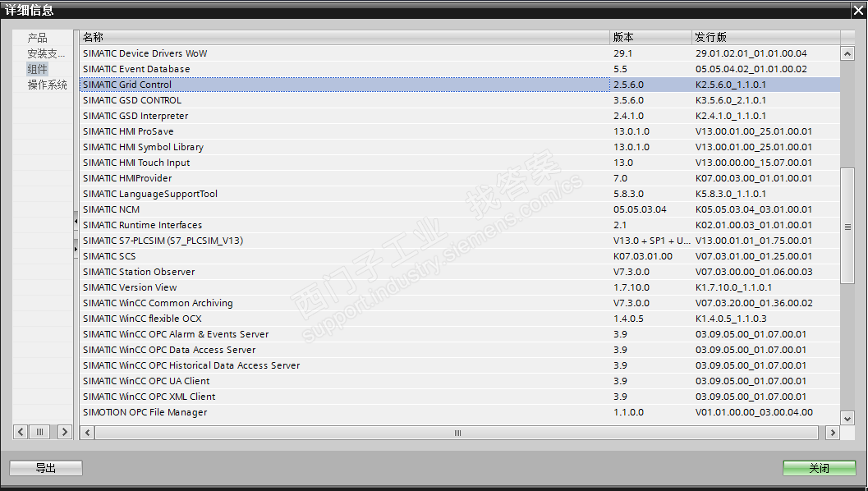Select row SIMOTION OPC File Manager
The width and height of the screenshot is (868, 491).
460,412
